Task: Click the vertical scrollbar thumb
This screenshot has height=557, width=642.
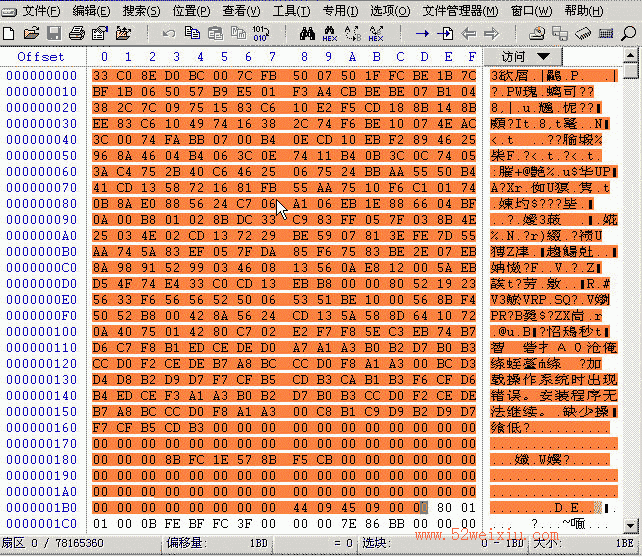Action: click(x=631, y=70)
